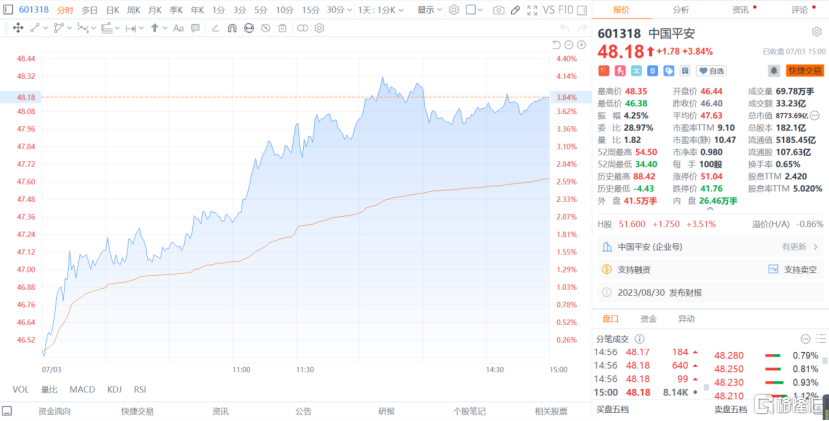
Task: Open the 30分 interval dropdown
Action: [338, 9]
